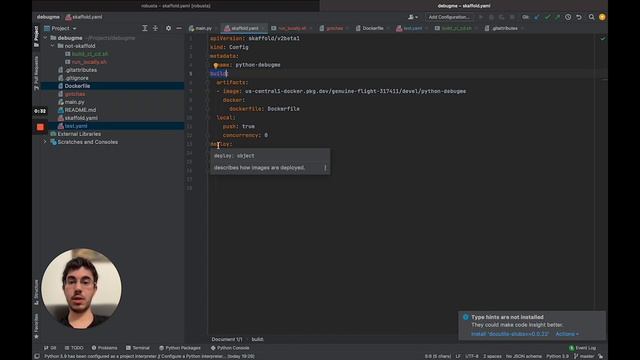Image resolution: width=640 pixels, height=360 pixels.
Task: Open the Project tool window stripe button
Action: coord(36,36)
